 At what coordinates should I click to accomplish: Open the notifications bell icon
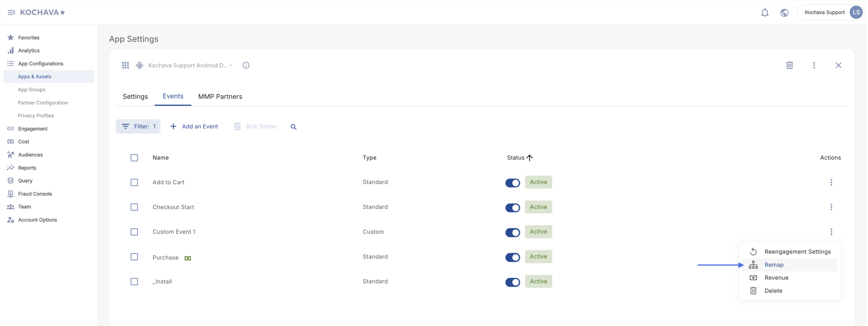pos(765,13)
